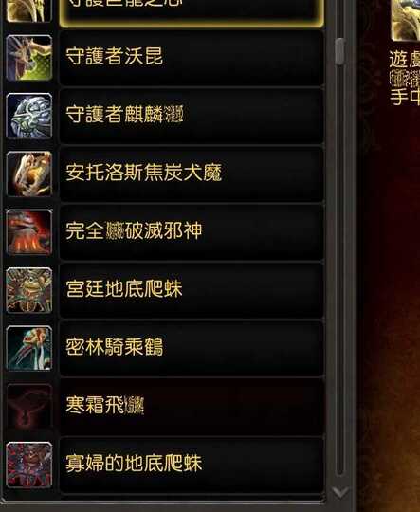Screen dimensions: 420x512
Task: Choose 寡婦的地底爬蛛 from the list
Action: click(192, 465)
